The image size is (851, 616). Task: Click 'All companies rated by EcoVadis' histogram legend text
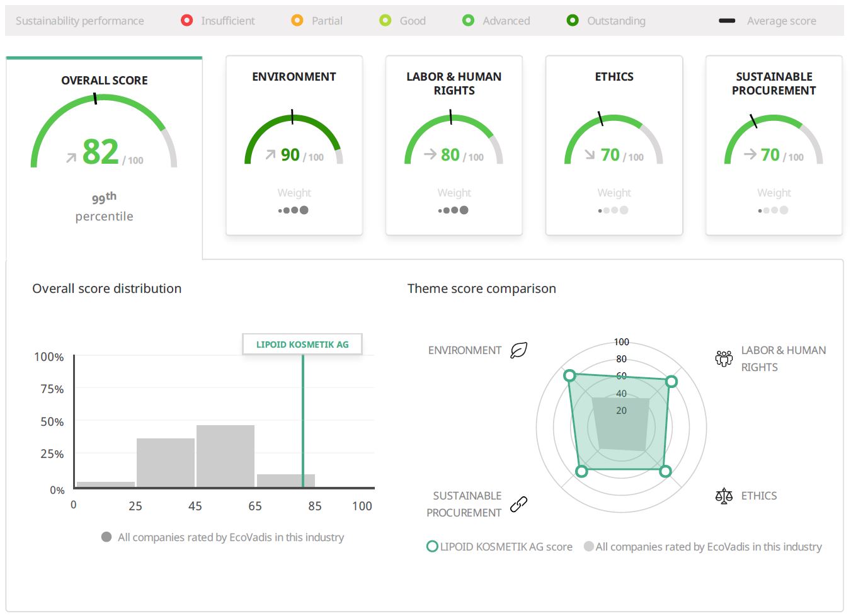tap(231, 537)
